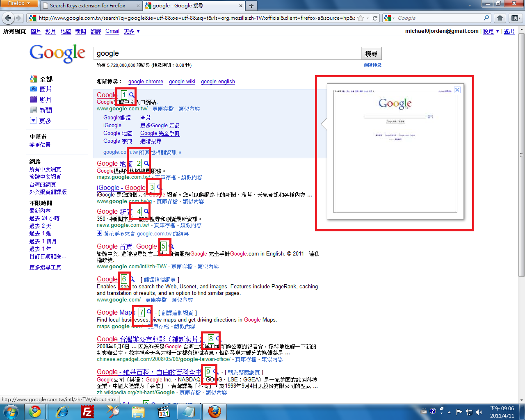Open Windows Explorer folder in taskbar
This screenshot has width=525, height=420.
pyautogui.click(x=138, y=411)
